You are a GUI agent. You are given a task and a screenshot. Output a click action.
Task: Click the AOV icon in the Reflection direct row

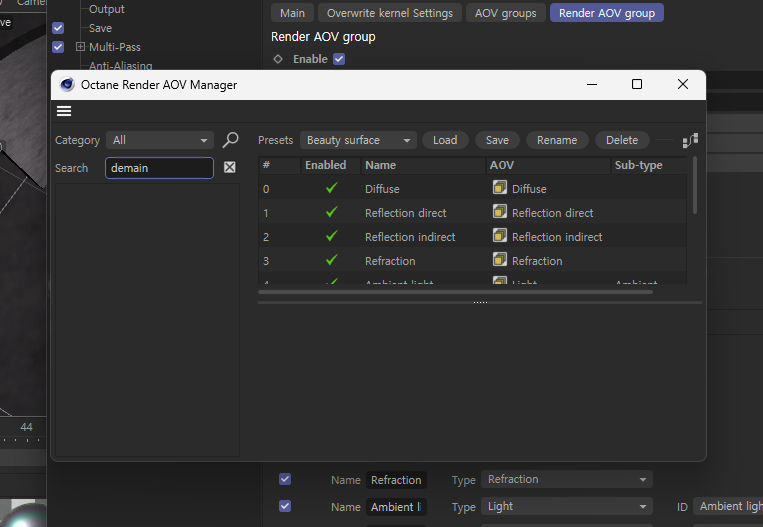[x=500, y=211]
